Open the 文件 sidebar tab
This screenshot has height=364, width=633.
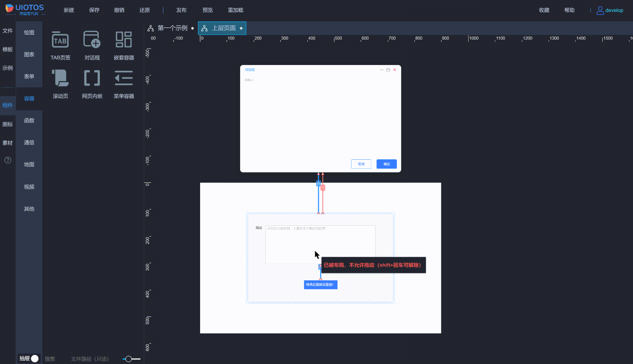click(x=8, y=31)
